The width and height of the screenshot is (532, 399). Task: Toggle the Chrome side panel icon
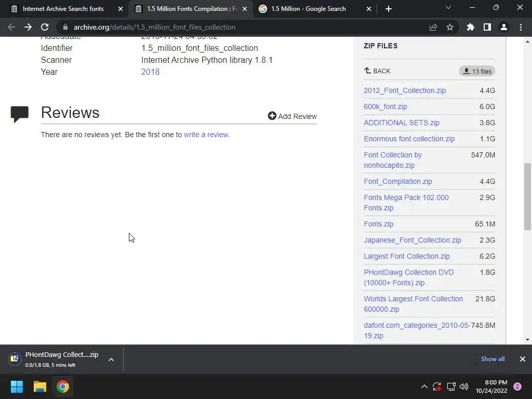point(487,27)
